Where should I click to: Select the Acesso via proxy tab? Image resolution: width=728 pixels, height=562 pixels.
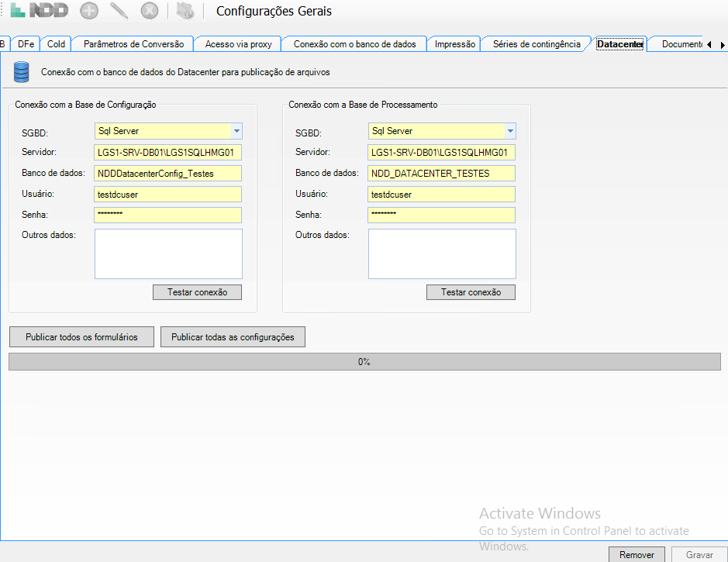238,44
